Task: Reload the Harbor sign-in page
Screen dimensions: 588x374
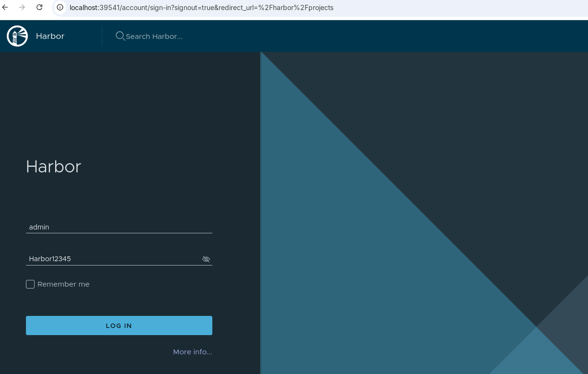Action: click(39, 8)
